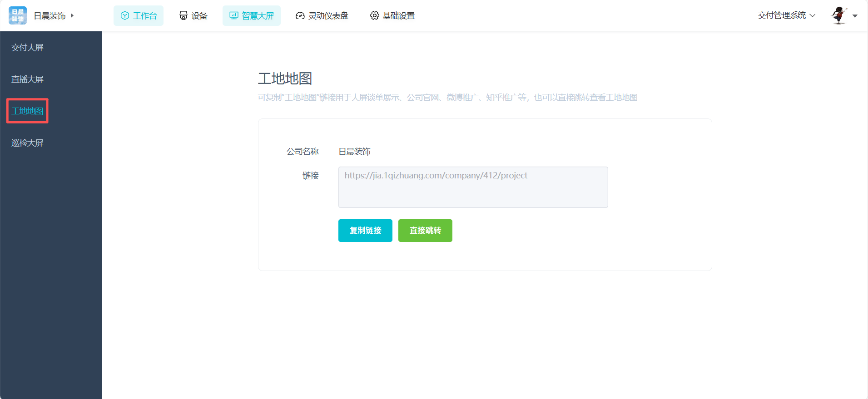This screenshot has height=399, width=868.
Task: Click the gauge icon for 灵动仪表盘
Action: [300, 16]
